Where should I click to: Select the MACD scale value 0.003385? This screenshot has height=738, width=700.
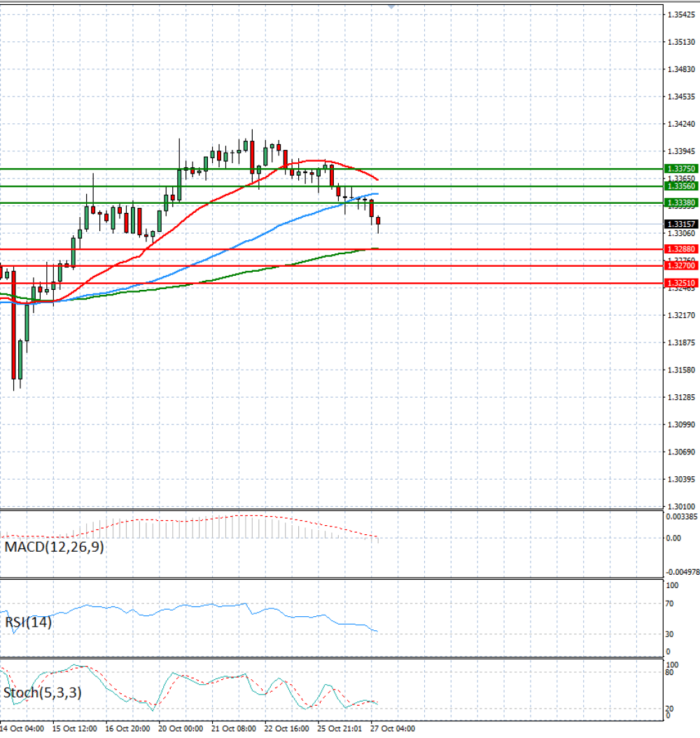pyautogui.click(x=682, y=517)
